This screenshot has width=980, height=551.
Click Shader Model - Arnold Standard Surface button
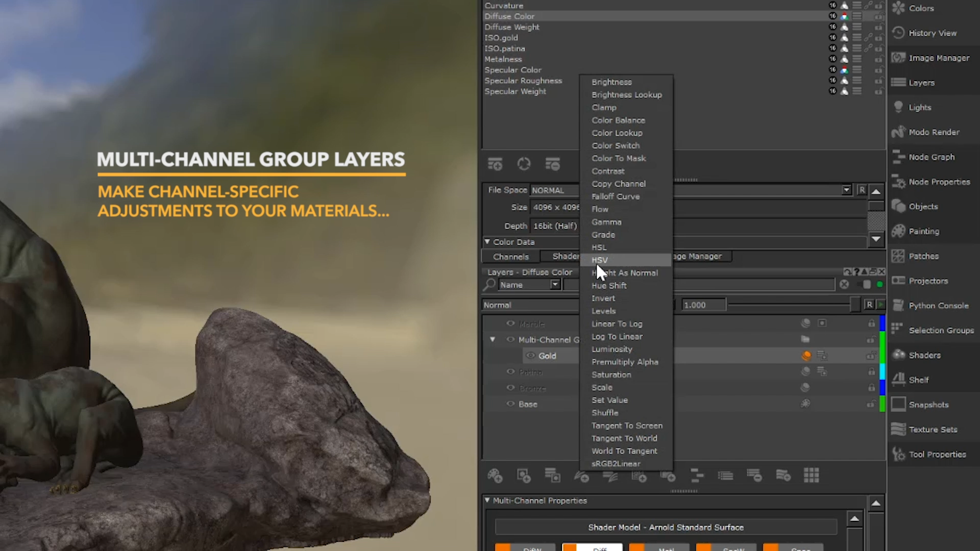point(666,527)
